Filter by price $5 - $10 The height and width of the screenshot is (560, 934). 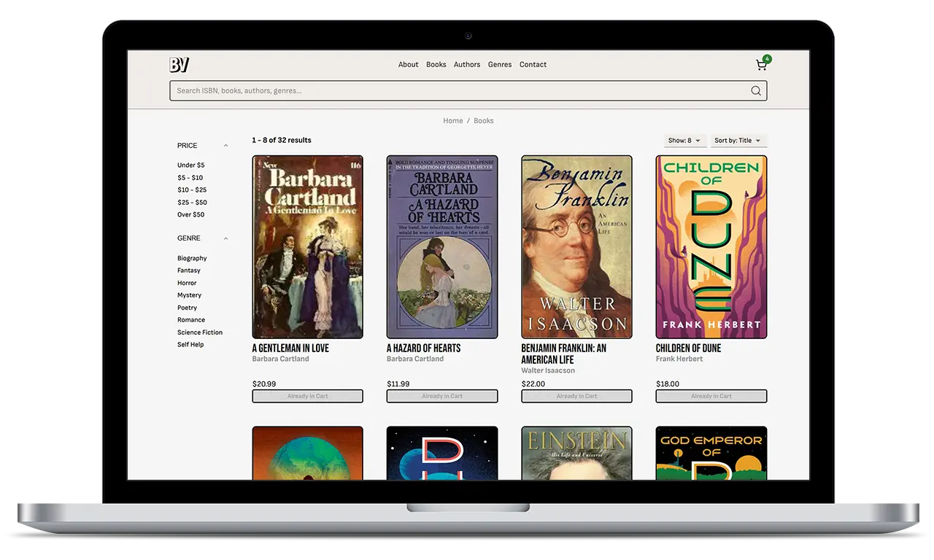[x=190, y=178]
